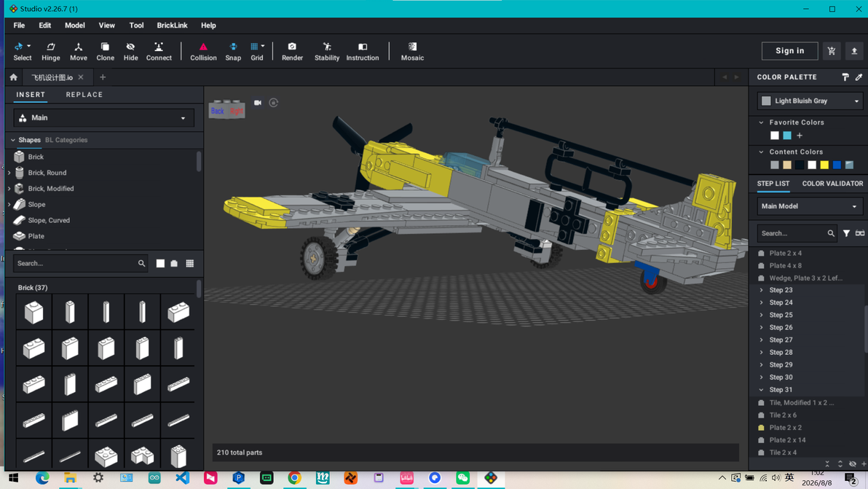Collapse the Shapes section chevron
The image size is (868, 489).
pos(12,140)
